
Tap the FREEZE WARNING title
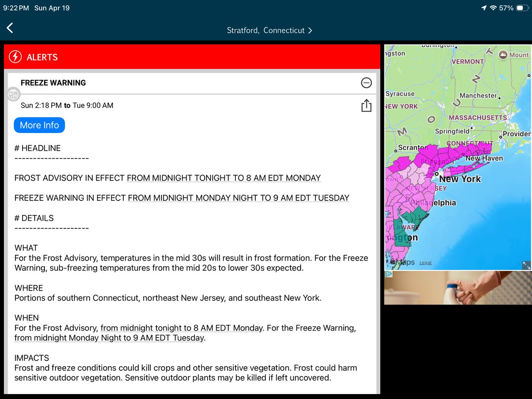(53, 83)
